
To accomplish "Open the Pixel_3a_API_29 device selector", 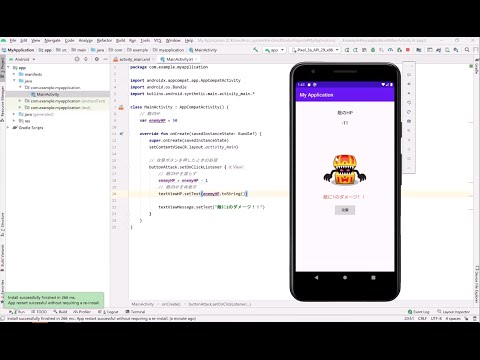I will click(315, 50).
